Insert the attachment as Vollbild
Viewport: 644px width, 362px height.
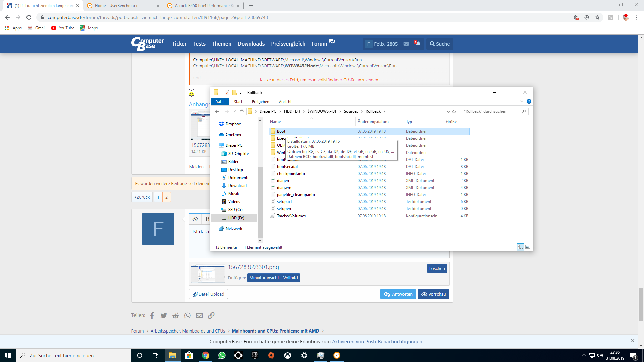pyautogui.click(x=290, y=278)
